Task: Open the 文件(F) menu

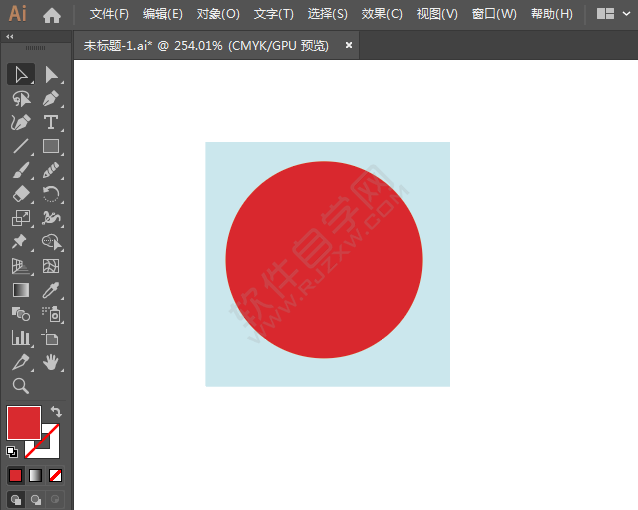Action: [109, 14]
